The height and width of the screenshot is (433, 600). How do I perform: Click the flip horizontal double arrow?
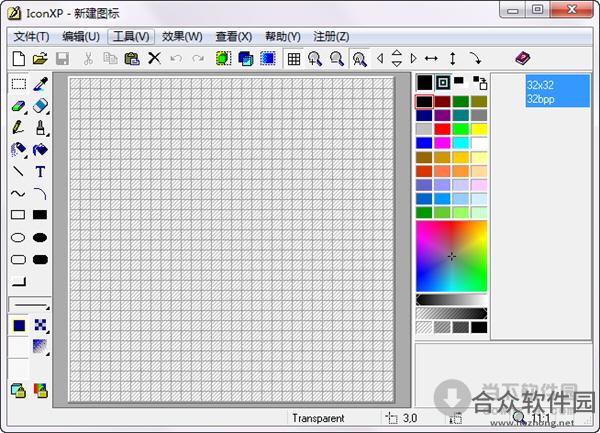431,59
